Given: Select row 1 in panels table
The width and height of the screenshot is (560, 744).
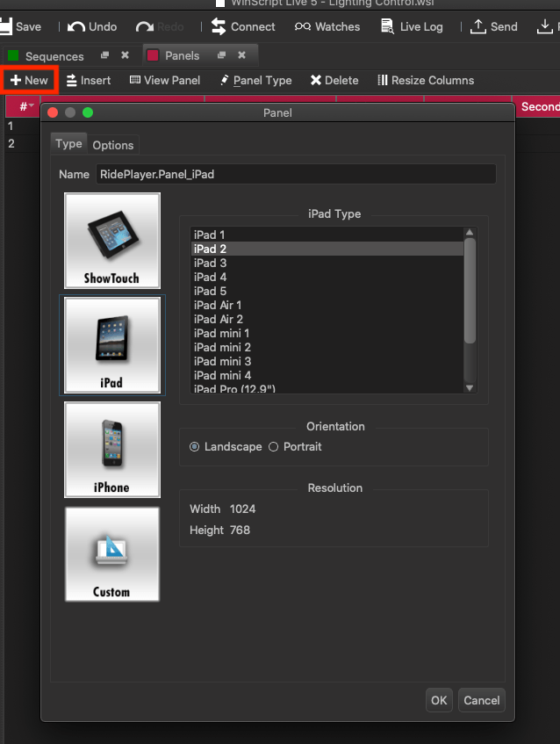Looking at the screenshot, I should (22, 126).
